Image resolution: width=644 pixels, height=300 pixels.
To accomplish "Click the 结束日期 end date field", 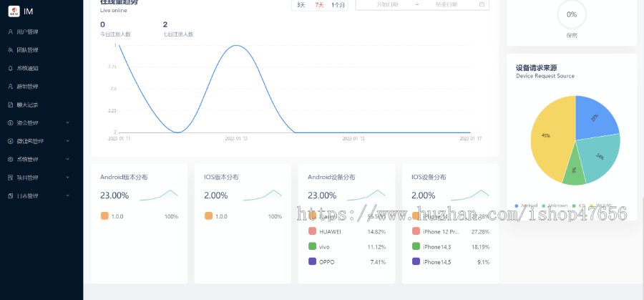I will point(447,4).
